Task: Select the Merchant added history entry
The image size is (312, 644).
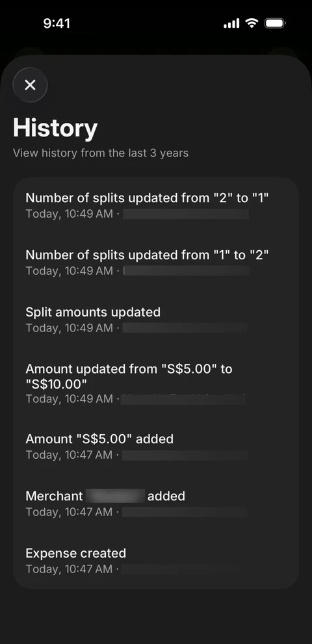Action: coord(156,504)
